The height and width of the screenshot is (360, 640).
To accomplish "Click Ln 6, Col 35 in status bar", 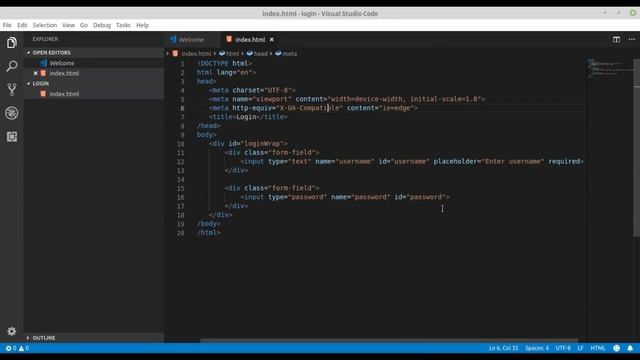I will point(503,348).
